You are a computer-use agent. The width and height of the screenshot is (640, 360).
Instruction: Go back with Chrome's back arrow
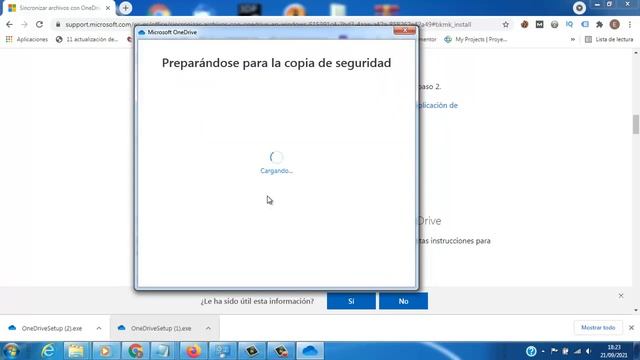pos(9,24)
